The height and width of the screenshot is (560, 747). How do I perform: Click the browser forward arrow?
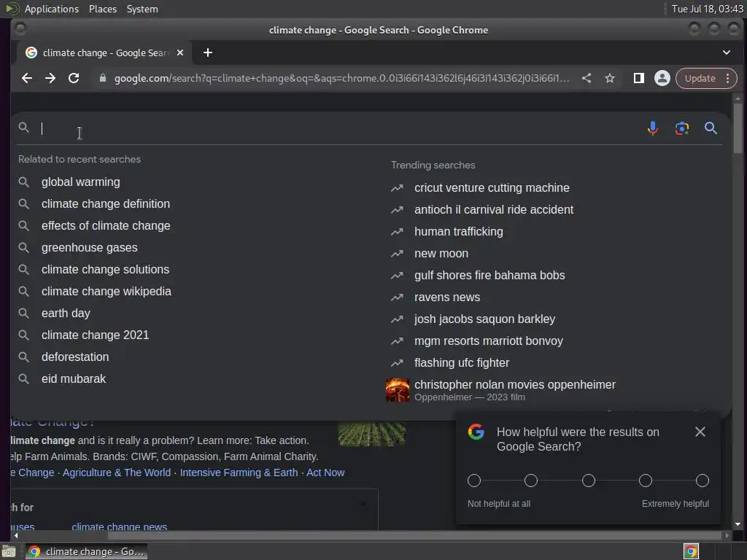[x=50, y=78]
